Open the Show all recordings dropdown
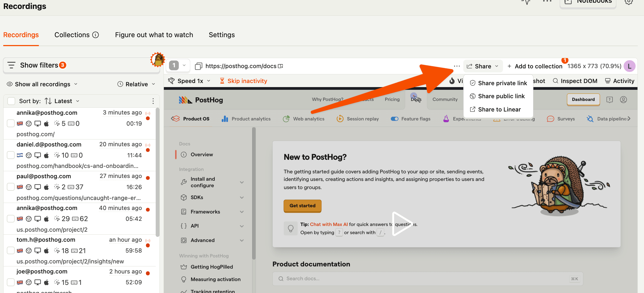 point(42,84)
